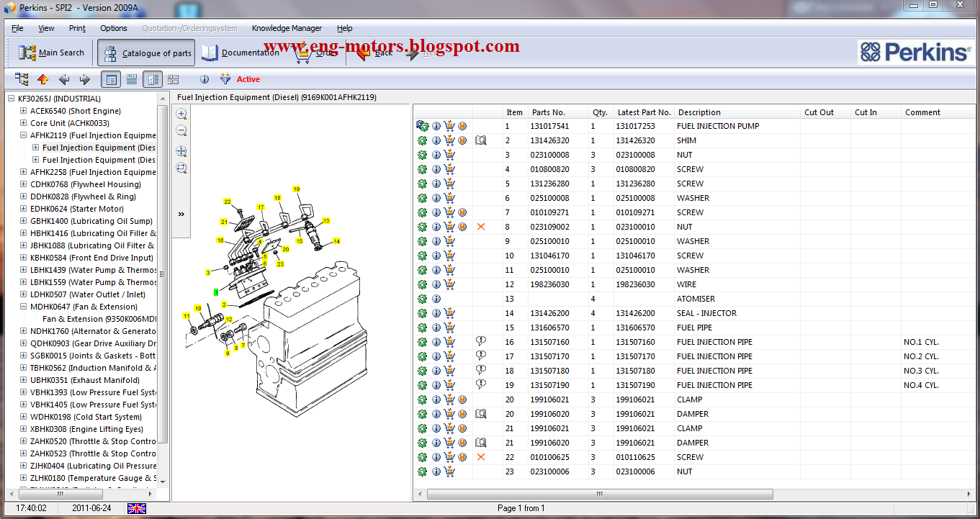Click the tree panel vertical scrollbar
The image size is (980, 519).
pyautogui.click(x=163, y=273)
